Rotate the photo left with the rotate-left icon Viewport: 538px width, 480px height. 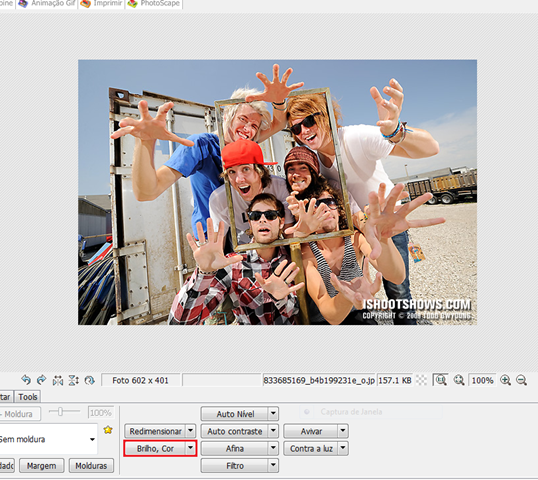click(x=26, y=380)
